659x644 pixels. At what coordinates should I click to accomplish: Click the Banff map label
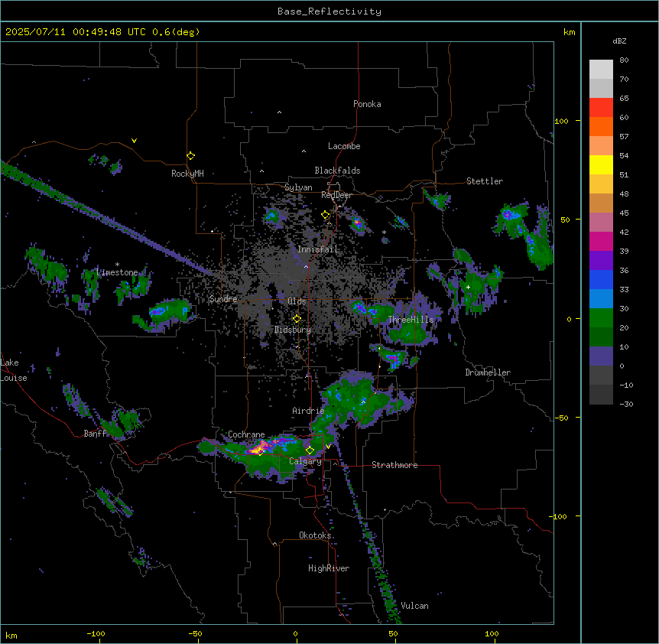95,434
